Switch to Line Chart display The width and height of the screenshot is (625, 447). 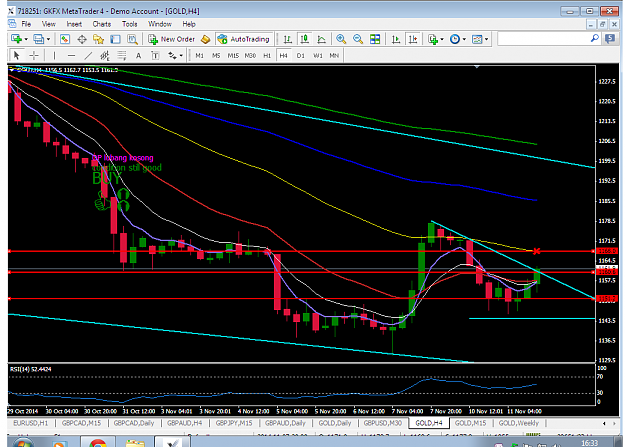pyautogui.click(x=321, y=39)
